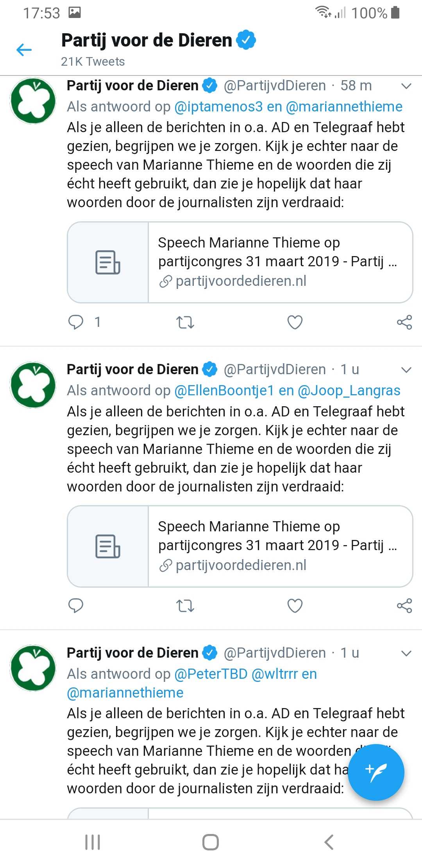Like the tweet answering @EllenBoontje1
Screen dimensions: 422x868
(295, 606)
